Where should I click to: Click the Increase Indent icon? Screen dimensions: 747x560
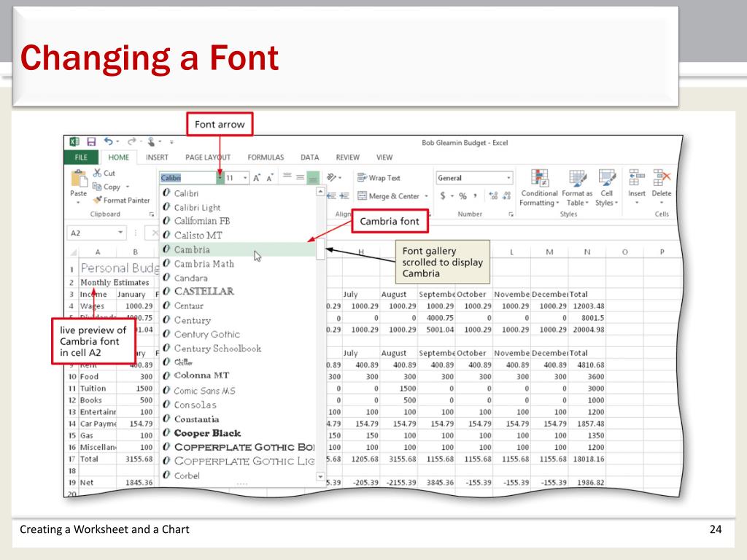(344, 195)
